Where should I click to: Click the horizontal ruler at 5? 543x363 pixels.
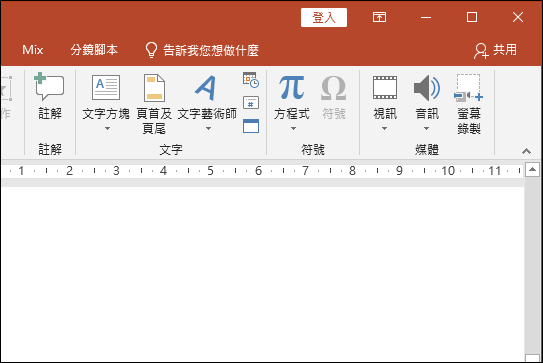click(210, 170)
